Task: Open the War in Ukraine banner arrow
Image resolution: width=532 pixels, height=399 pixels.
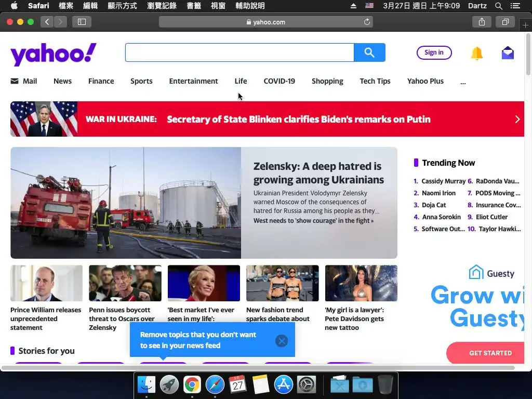Action: (517, 119)
